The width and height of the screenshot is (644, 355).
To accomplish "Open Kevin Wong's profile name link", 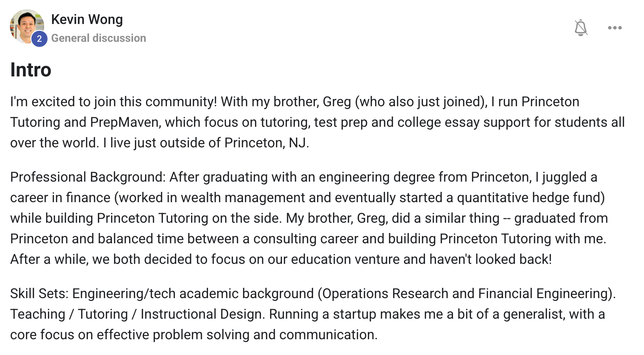I will [87, 20].
